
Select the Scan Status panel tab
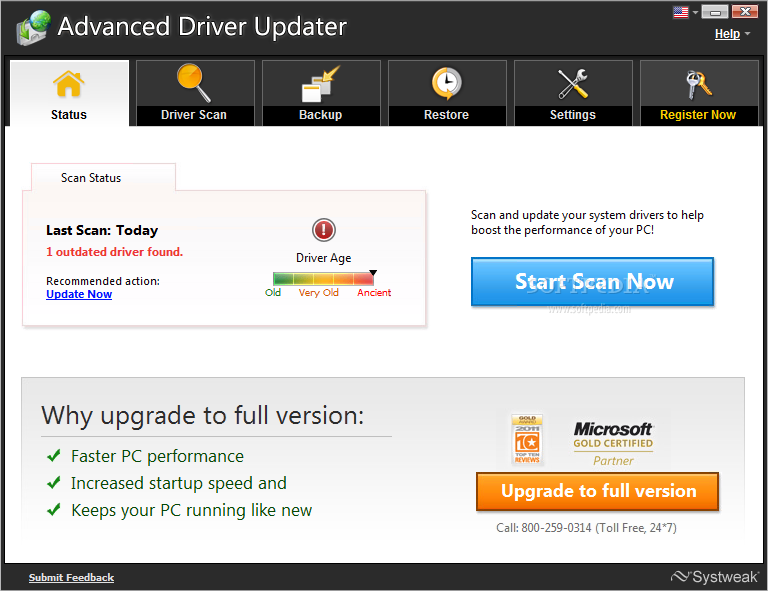pyautogui.click(x=103, y=177)
